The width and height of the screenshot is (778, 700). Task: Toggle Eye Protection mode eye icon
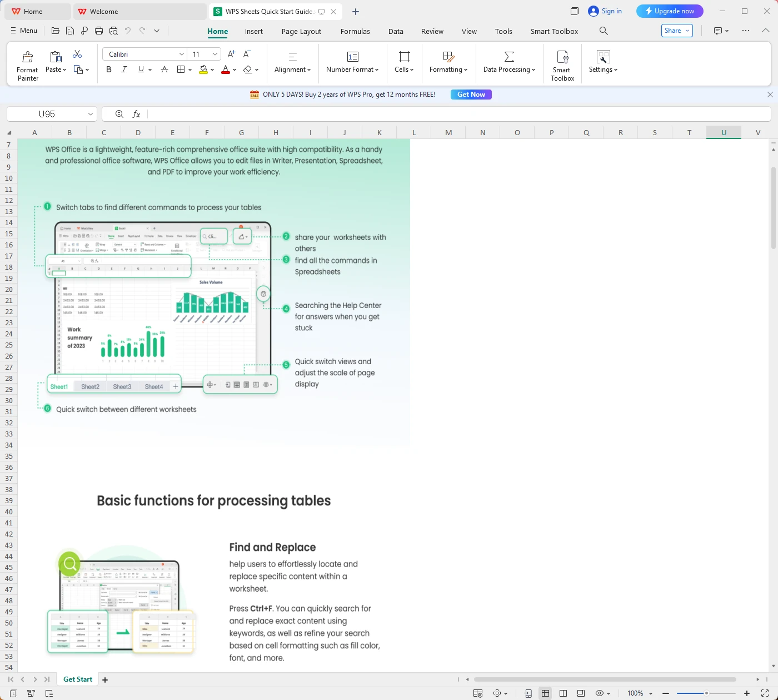point(600,693)
